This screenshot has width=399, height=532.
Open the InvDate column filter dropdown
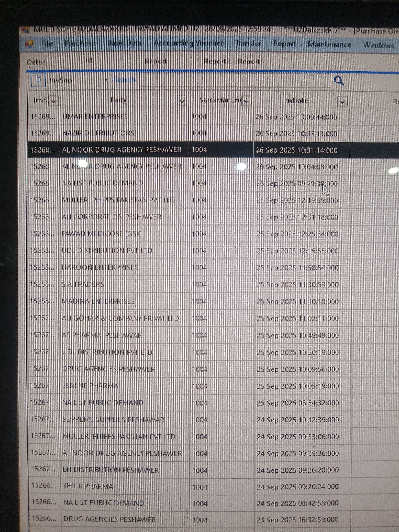coord(342,102)
